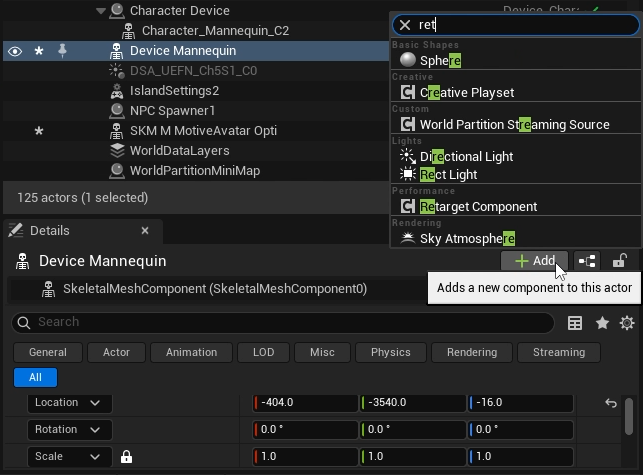643x475 pixels.
Task: Toggle visibility eye for Device Mannequin
Action: [x=15, y=51]
